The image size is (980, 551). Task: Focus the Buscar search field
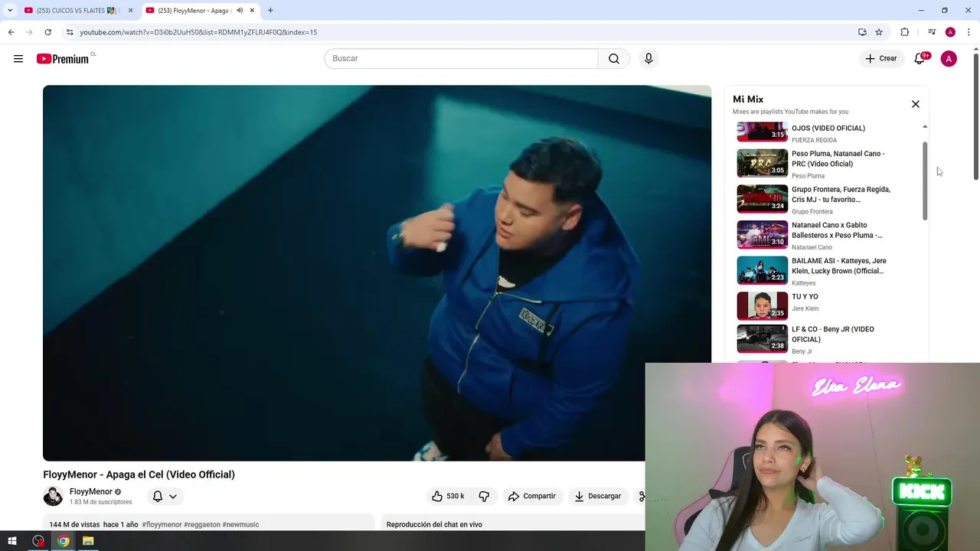click(461, 59)
